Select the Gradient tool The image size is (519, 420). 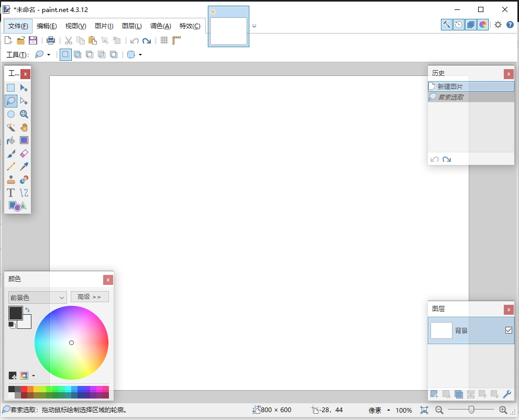click(x=24, y=140)
